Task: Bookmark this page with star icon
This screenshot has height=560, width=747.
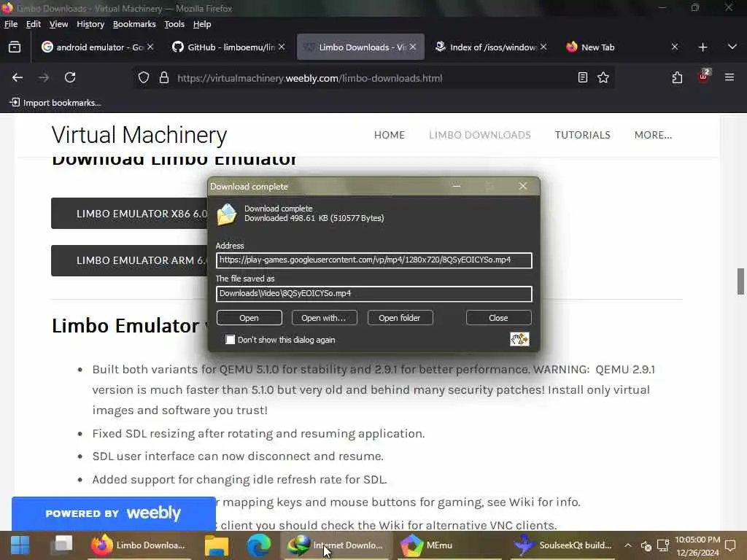Action: click(x=603, y=77)
